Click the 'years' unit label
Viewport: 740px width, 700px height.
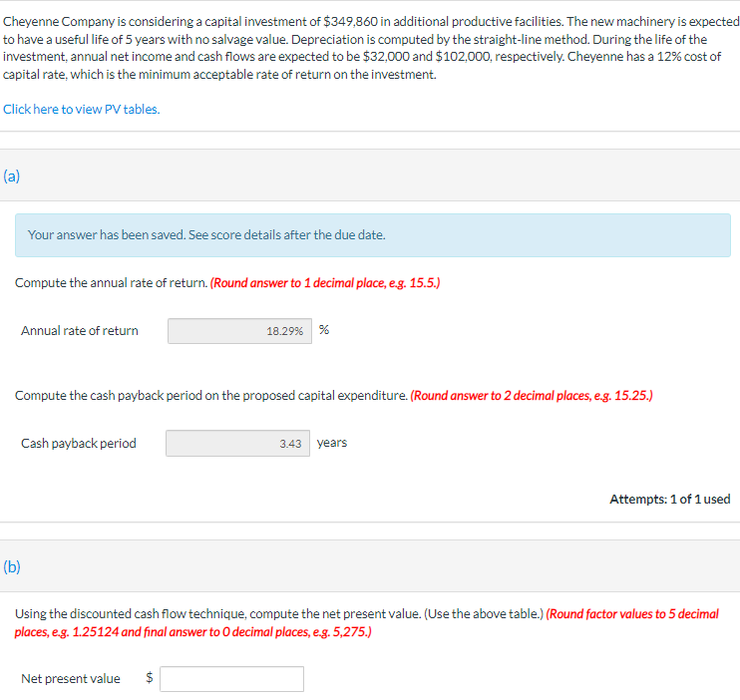332,443
